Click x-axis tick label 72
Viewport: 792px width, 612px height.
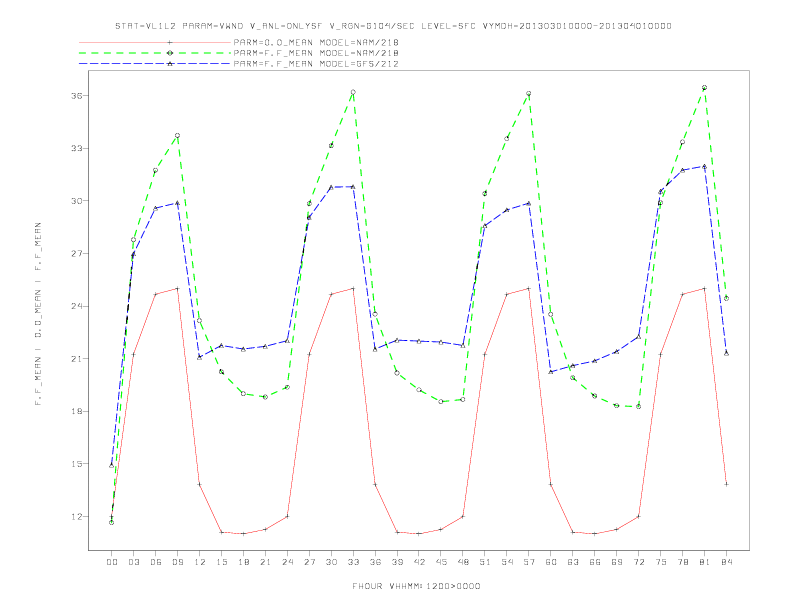(639, 562)
